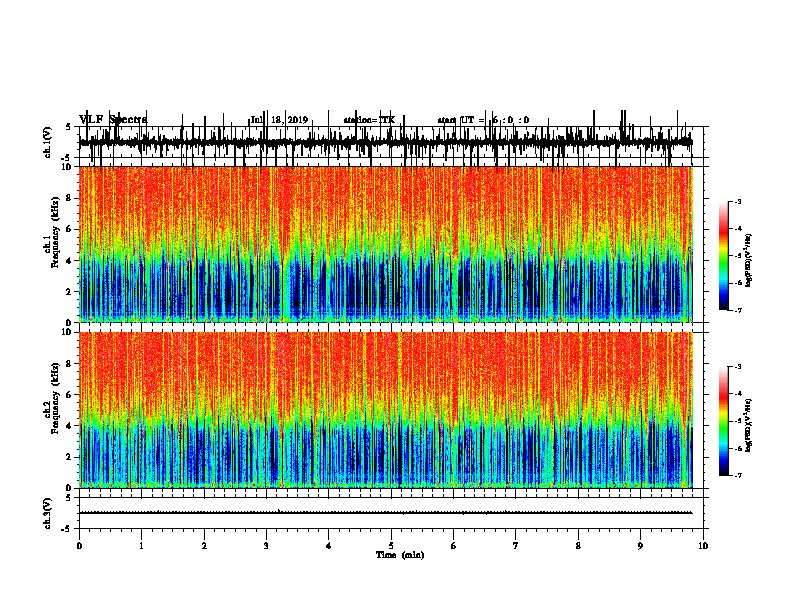
Task: Click the "ch.3(V)" axis label
Action: click(47, 513)
